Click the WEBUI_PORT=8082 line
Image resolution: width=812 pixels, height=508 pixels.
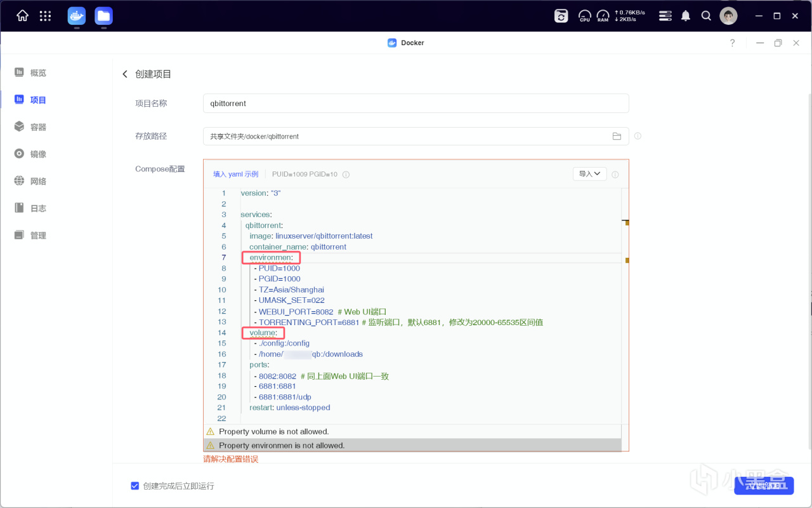pos(320,311)
